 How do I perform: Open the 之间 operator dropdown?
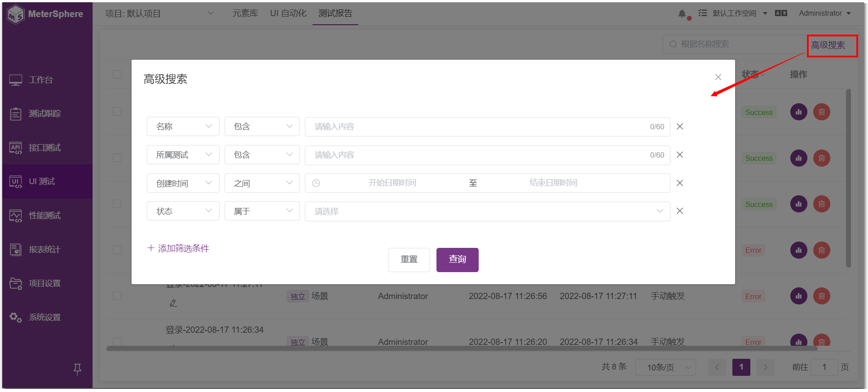(262, 183)
